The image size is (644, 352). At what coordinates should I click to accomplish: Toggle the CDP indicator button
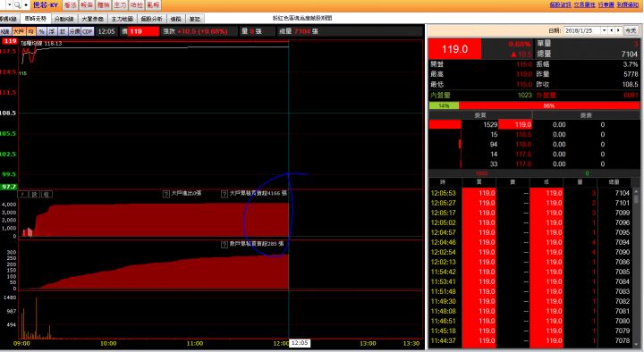pyautogui.click(x=88, y=31)
